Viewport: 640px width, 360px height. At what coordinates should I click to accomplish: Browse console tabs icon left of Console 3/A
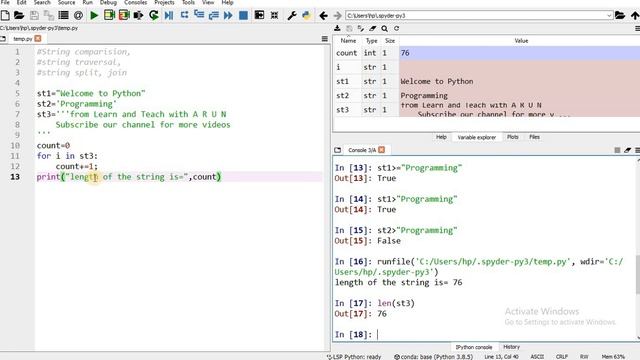[x=338, y=150]
